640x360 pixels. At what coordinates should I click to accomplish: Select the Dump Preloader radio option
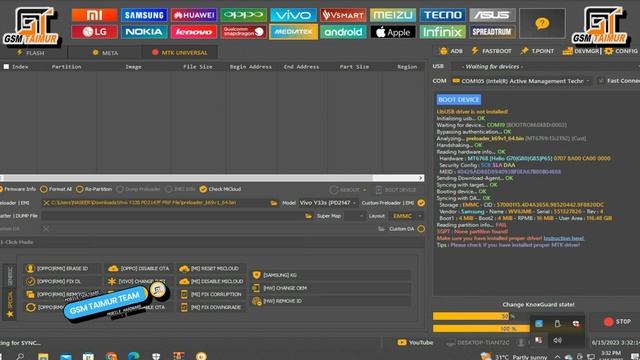tap(138, 189)
